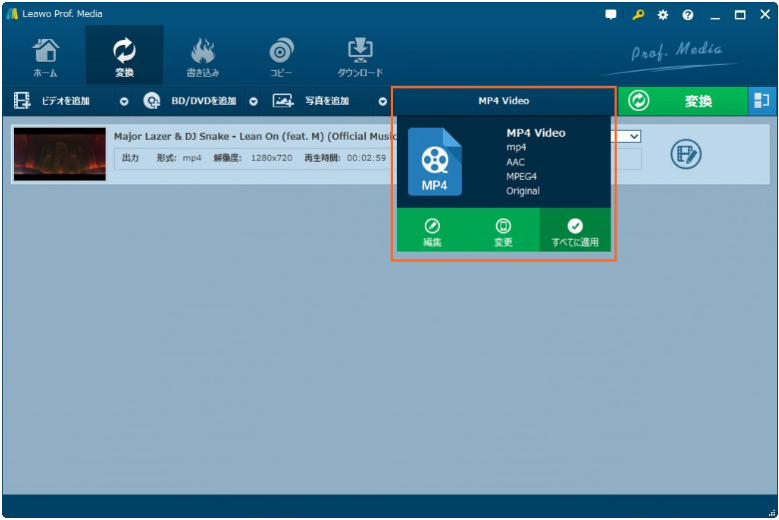Click the 変更 (Change) profile button
This screenshot has height=520, width=779.
503,232
